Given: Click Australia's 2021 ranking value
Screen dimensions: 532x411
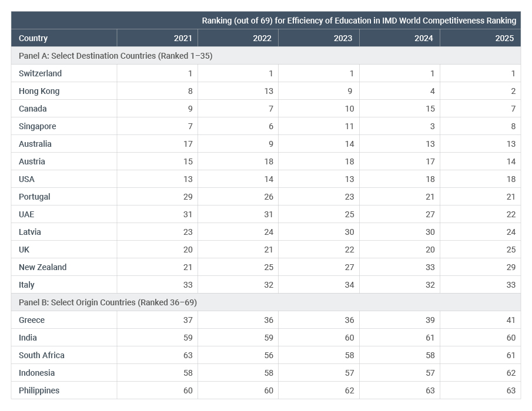Looking at the screenshot, I should pos(186,144).
